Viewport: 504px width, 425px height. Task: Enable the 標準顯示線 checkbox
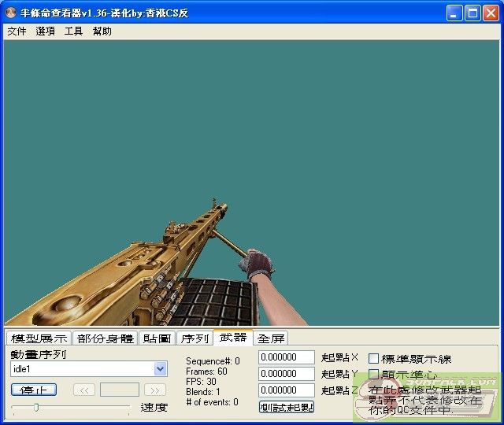pos(374,359)
